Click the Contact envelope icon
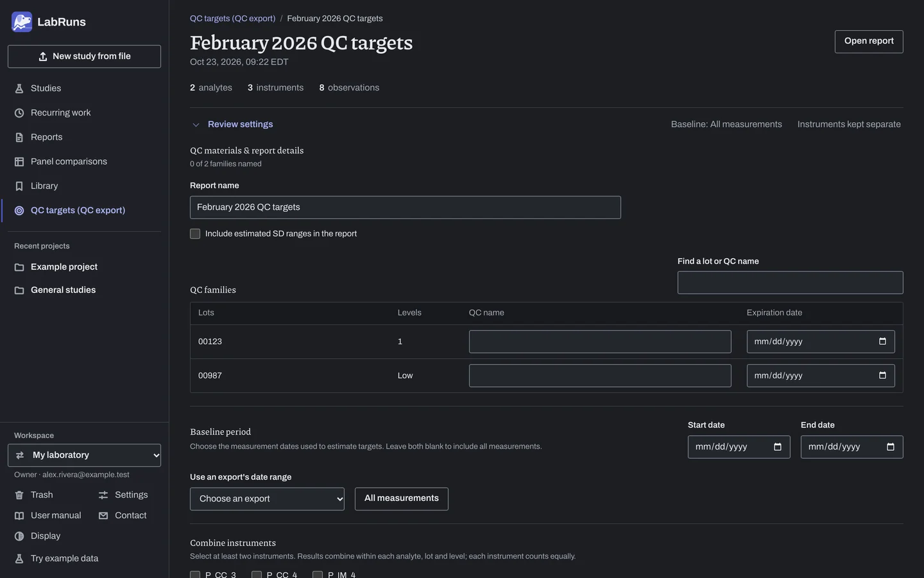 click(103, 516)
